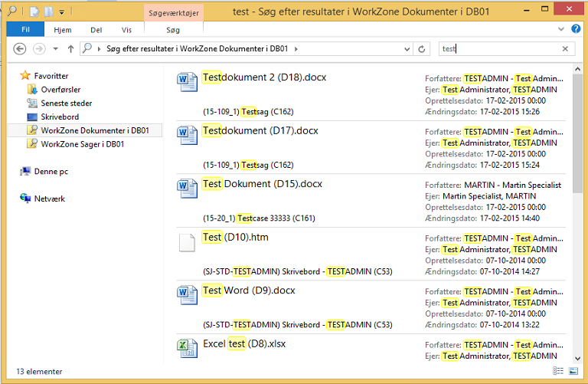Go up one level with the up arrow
This screenshot has height=384, width=588.
click(70, 49)
